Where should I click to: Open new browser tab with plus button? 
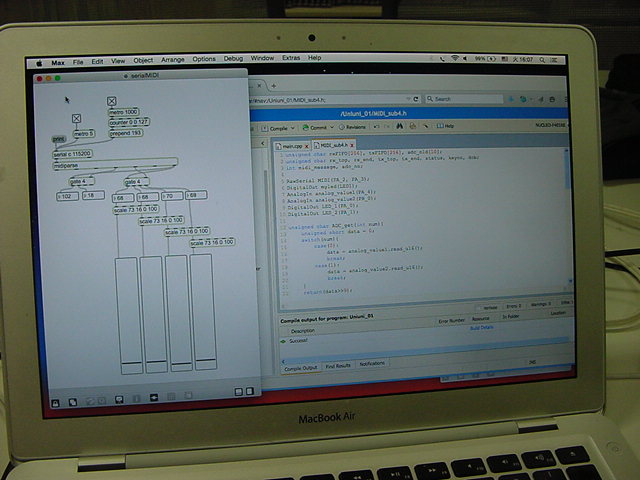pyautogui.click(x=274, y=86)
